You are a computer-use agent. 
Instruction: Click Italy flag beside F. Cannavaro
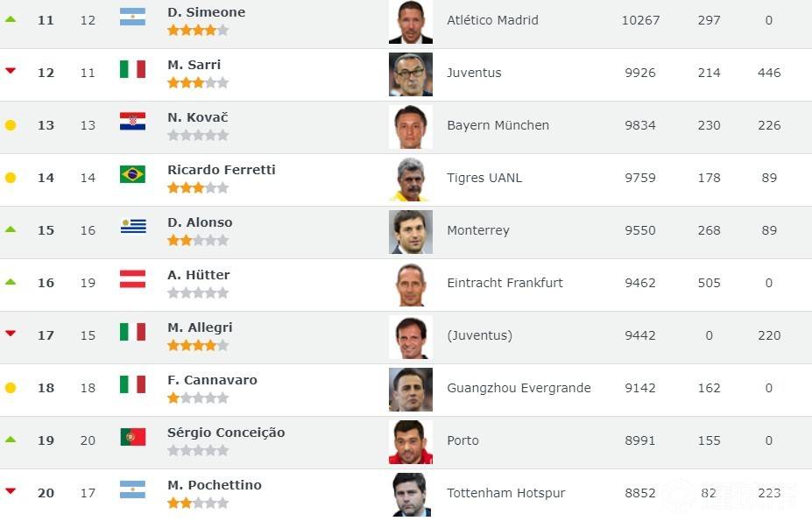click(x=132, y=384)
